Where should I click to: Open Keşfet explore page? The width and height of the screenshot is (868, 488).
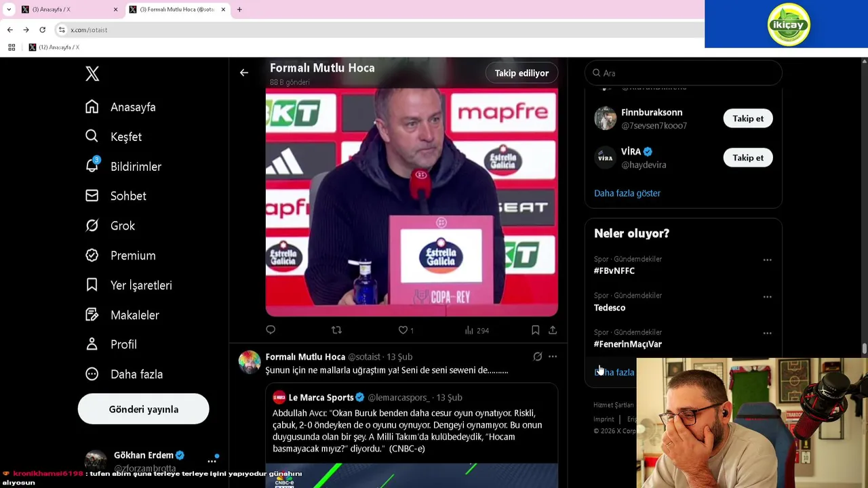tap(114, 137)
